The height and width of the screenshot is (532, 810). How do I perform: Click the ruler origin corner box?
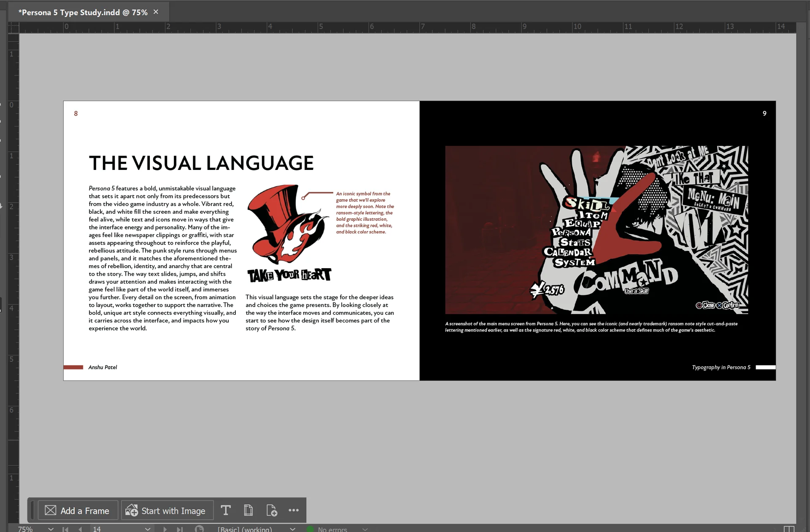click(x=13, y=27)
